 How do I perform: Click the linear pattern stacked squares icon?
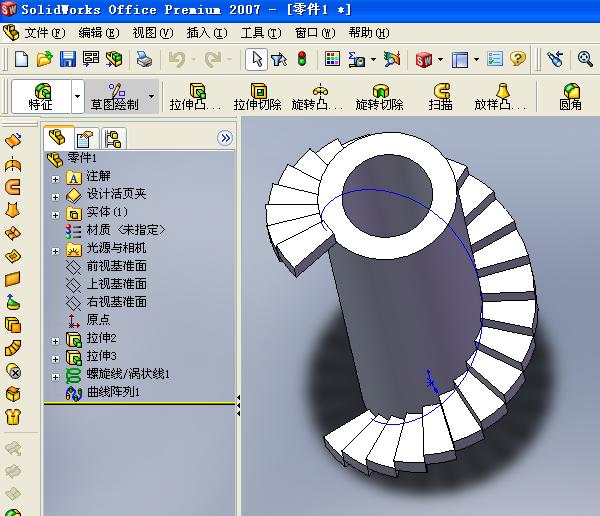pyautogui.click(x=13, y=325)
